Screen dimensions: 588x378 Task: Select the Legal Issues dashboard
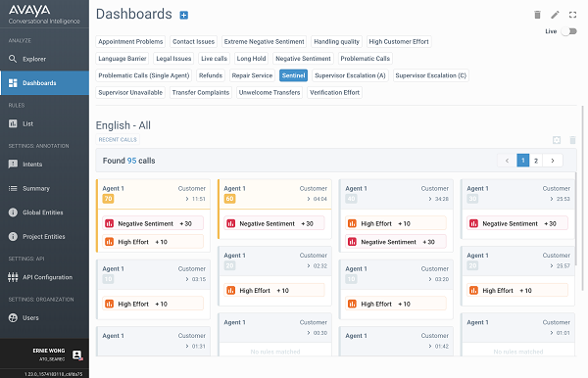[x=173, y=59]
